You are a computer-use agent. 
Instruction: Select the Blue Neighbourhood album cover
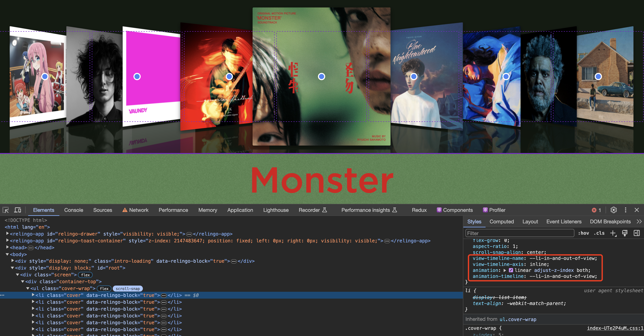(426, 77)
